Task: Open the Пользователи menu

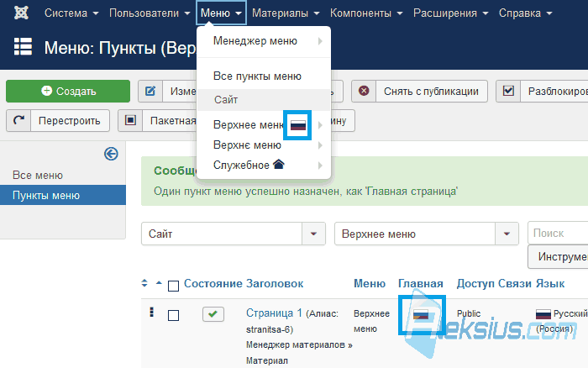Action: (x=150, y=13)
